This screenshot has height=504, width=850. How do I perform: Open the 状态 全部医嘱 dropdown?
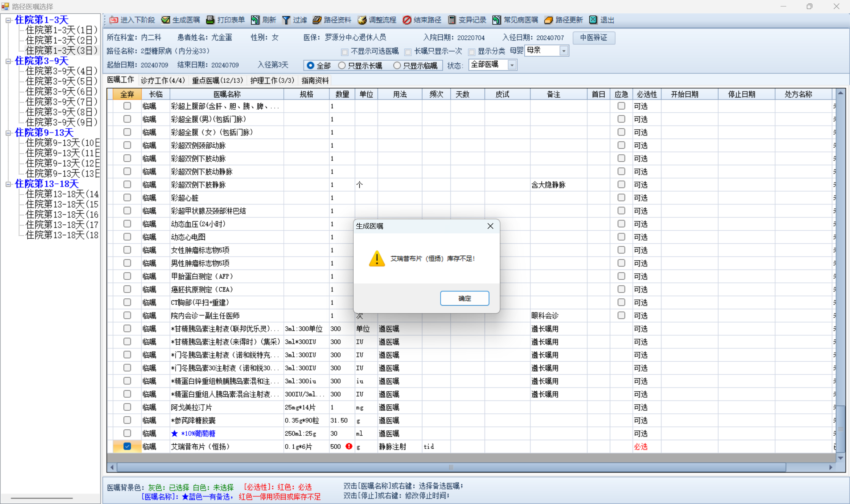(x=512, y=65)
